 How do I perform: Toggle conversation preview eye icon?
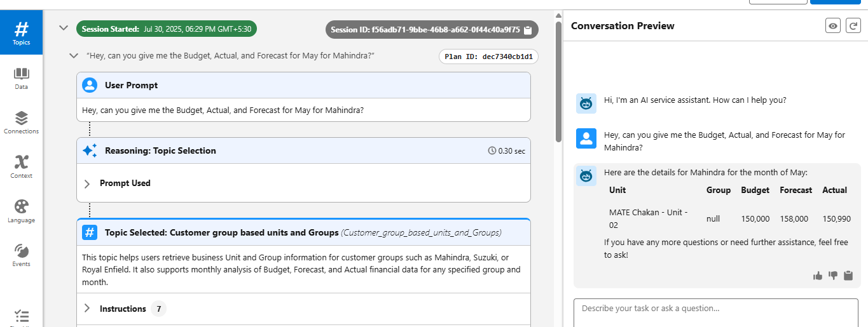coord(832,26)
